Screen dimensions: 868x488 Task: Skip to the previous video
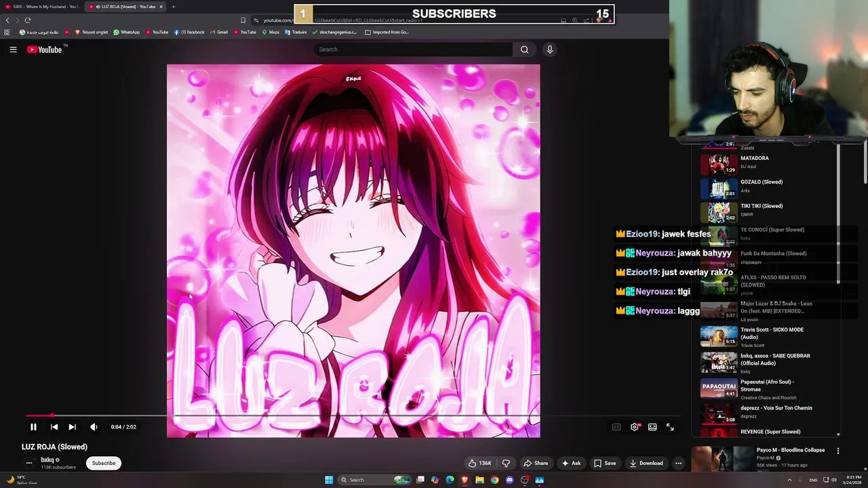point(54,427)
